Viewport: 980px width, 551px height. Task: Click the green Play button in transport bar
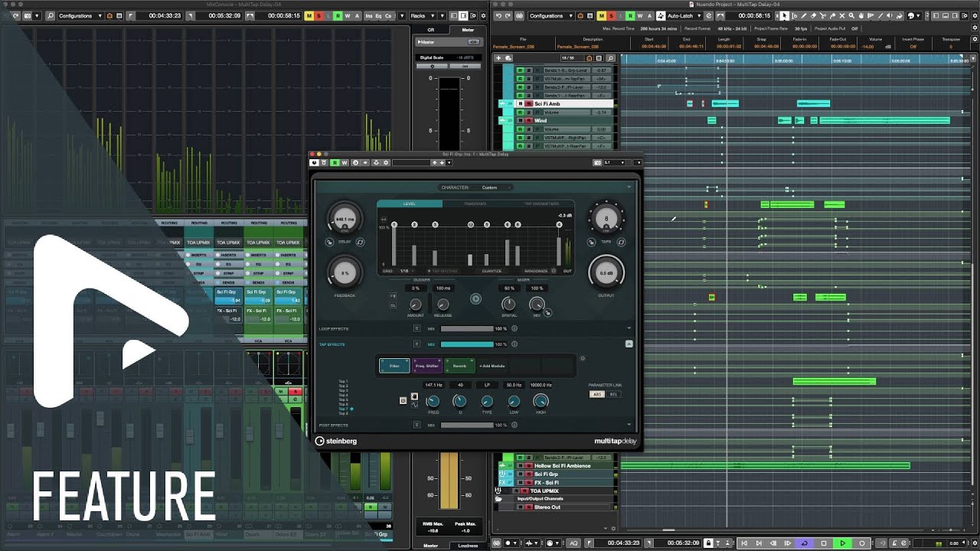pyautogui.click(x=843, y=543)
